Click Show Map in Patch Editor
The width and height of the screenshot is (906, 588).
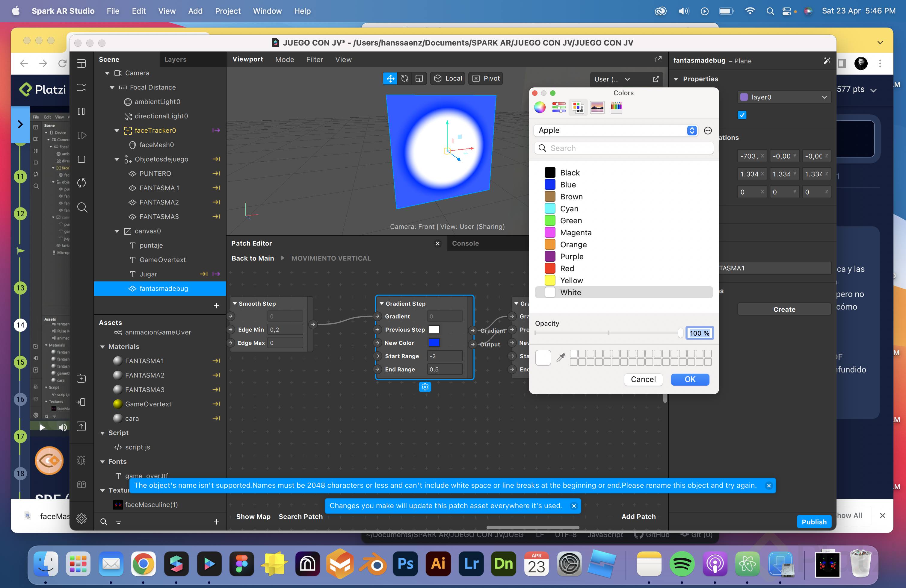point(253,516)
